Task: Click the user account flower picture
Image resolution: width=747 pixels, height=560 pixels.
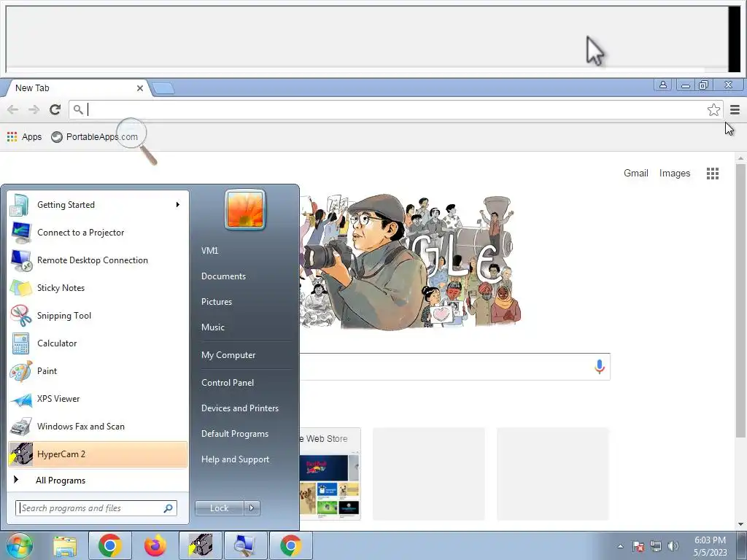Action: click(x=245, y=209)
